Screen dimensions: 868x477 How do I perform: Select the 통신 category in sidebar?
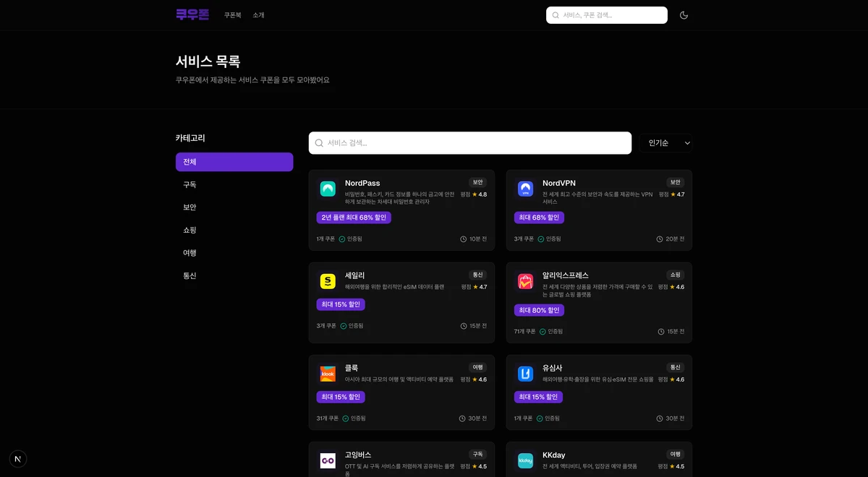coord(234,275)
